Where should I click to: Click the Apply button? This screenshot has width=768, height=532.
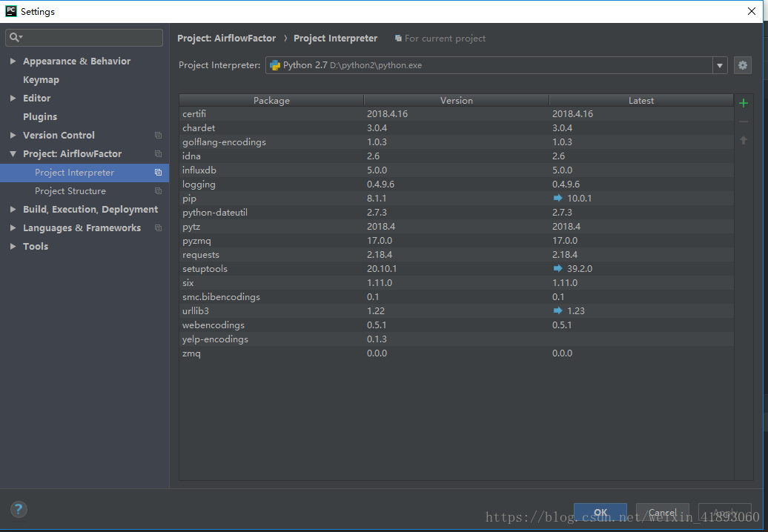pyautogui.click(x=724, y=513)
